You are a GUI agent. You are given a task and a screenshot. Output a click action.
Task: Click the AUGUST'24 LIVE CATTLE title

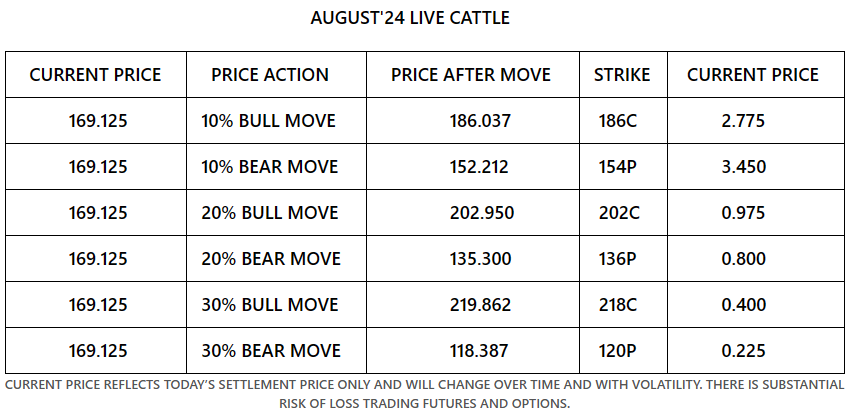click(x=424, y=18)
